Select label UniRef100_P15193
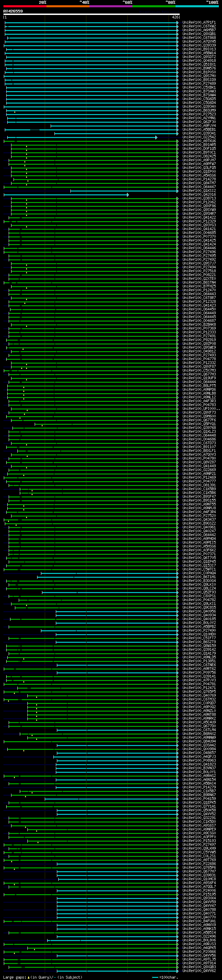Screen dimensions: 222x980 199,841
